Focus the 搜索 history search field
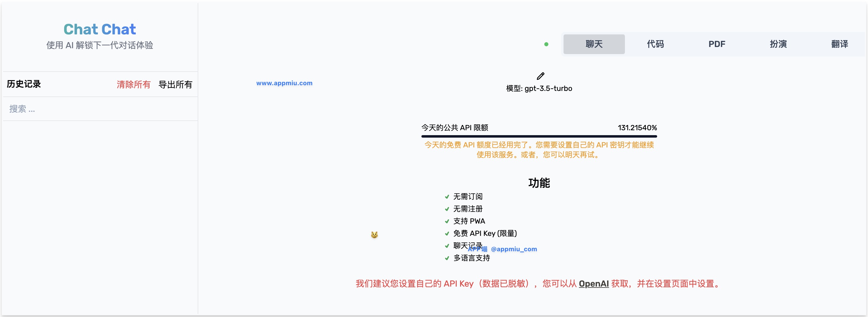This screenshot has width=868, height=317. [x=100, y=109]
